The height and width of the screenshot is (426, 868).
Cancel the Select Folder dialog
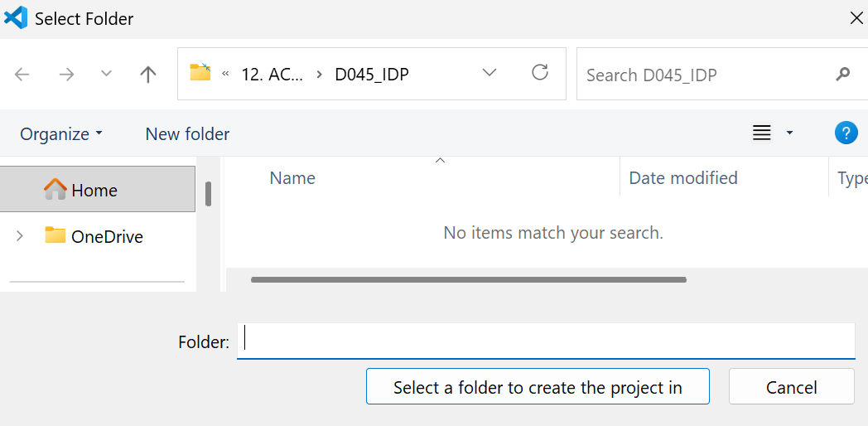(x=791, y=387)
